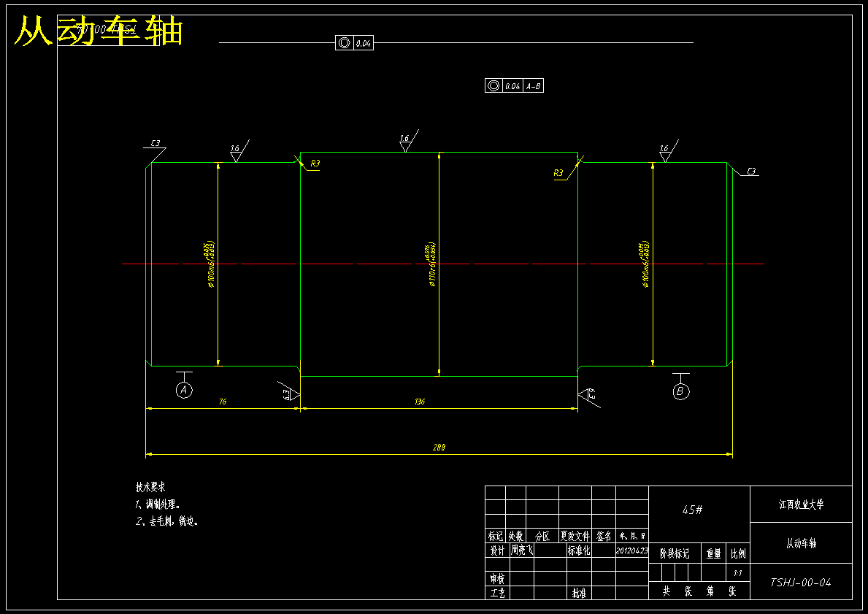Click 江西农业大学 in the title block
The height and width of the screenshot is (614, 868).
(x=801, y=504)
